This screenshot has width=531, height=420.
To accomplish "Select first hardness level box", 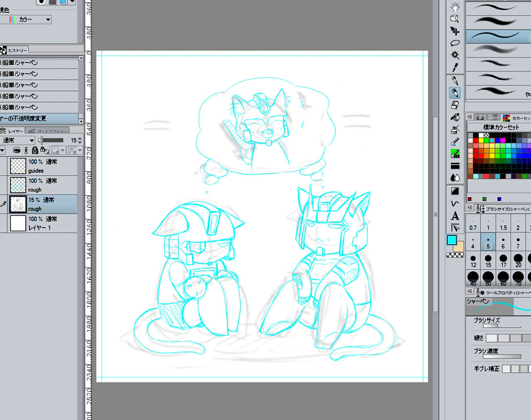I will pyautogui.click(x=491, y=337).
